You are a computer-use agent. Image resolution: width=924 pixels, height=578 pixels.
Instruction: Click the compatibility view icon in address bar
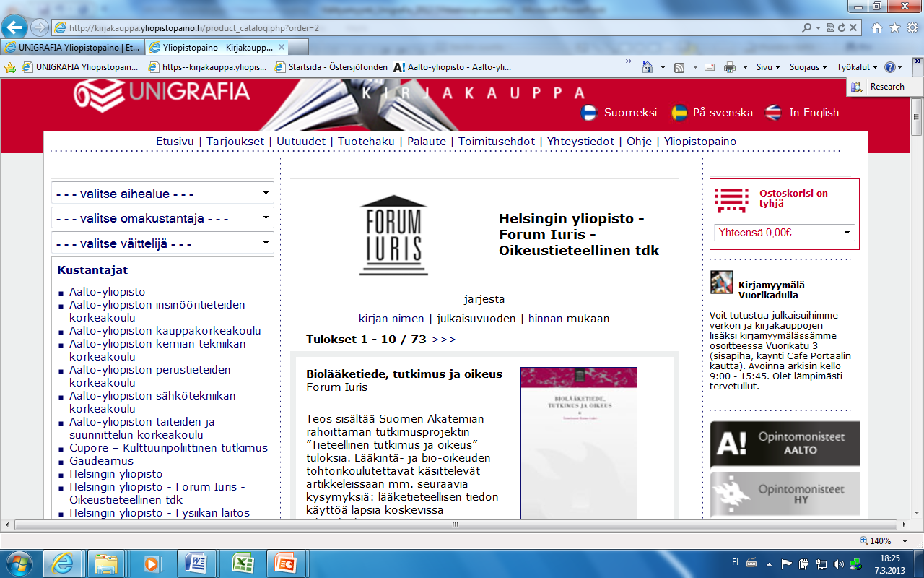(831, 27)
